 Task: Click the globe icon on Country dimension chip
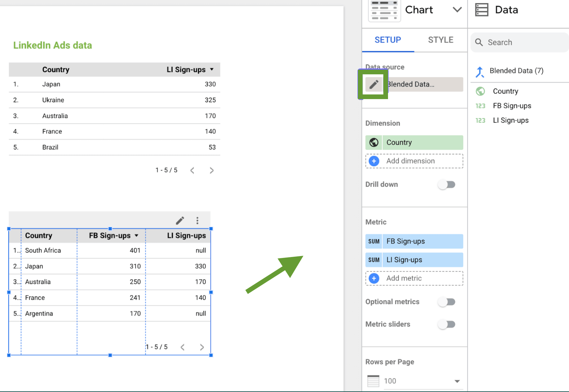tap(374, 142)
